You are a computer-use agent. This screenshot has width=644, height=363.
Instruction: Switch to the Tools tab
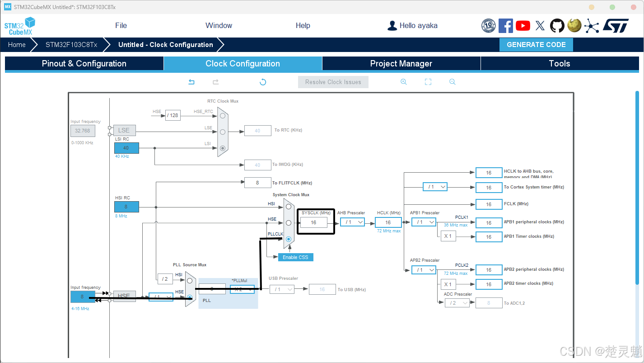pyautogui.click(x=560, y=64)
